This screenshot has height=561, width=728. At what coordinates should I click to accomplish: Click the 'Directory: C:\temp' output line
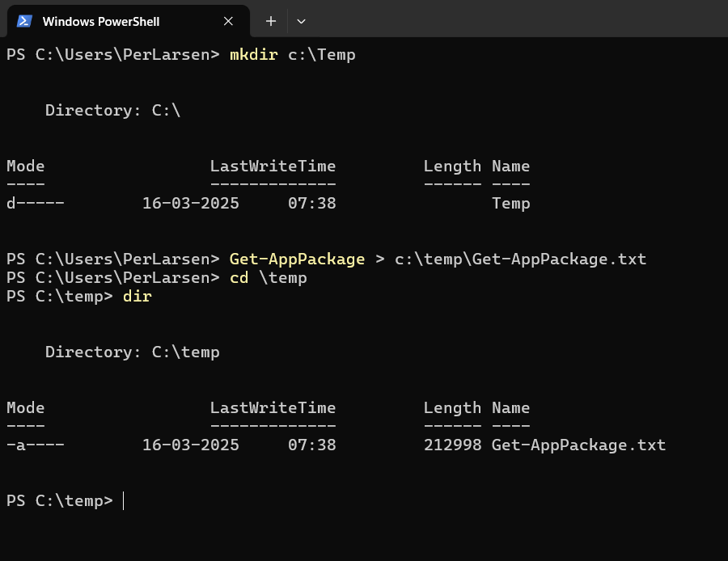tap(132, 352)
